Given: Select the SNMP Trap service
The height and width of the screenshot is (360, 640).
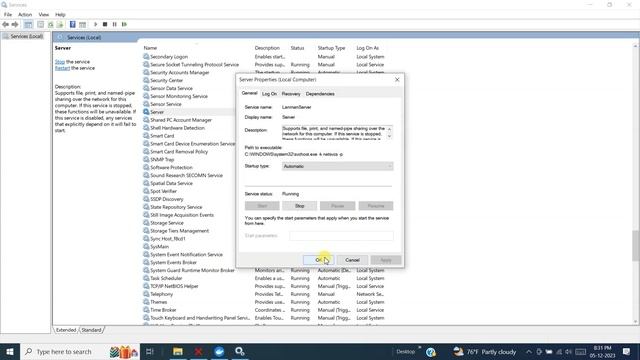Looking at the screenshot, I should coord(162,160).
